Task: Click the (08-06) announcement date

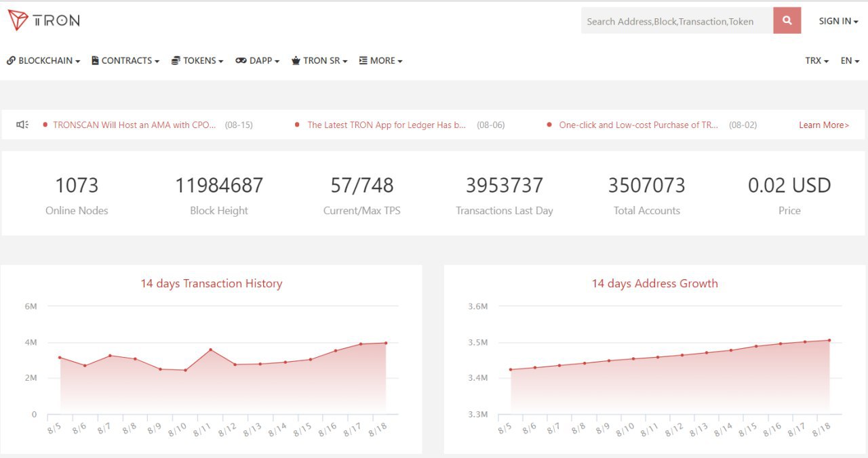Action: click(x=490, y=125)
